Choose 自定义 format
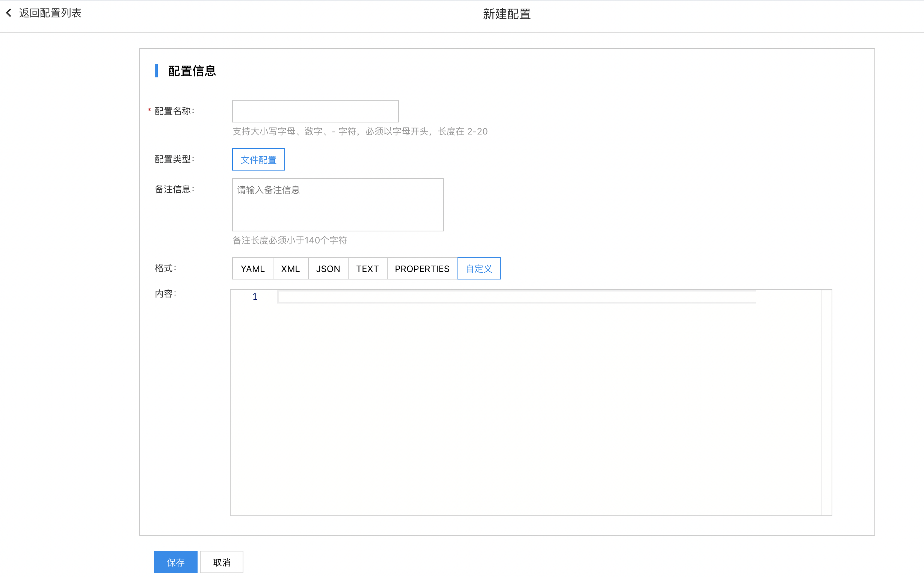 point(479,269)
